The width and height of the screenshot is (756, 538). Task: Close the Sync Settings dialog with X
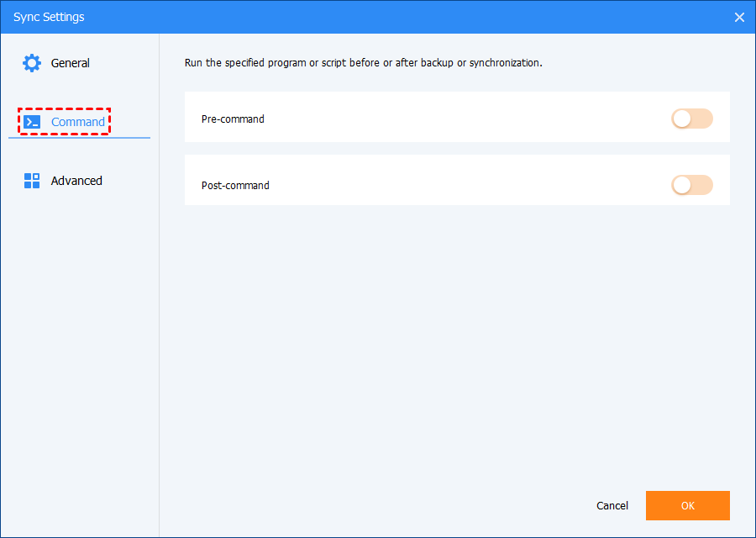739,17
